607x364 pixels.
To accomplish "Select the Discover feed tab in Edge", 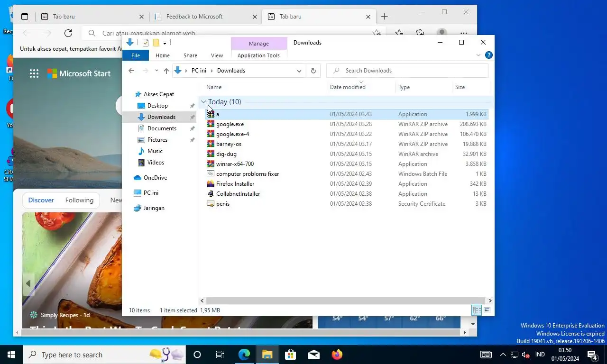I will coord(41,200).
